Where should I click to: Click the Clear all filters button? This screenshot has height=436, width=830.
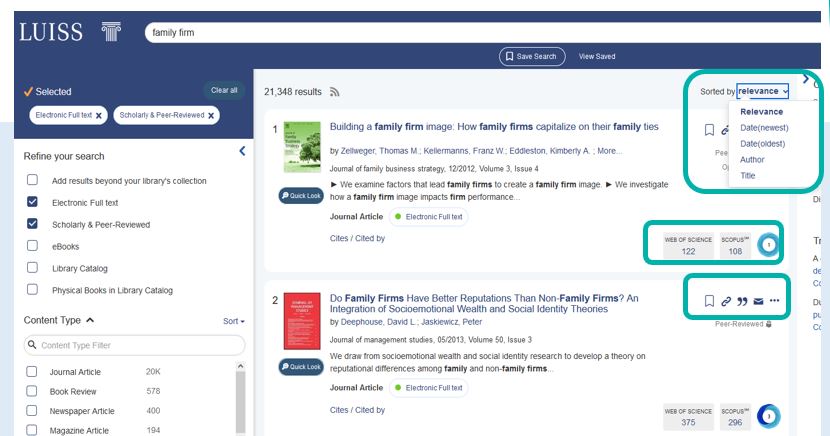click(223, 90)
